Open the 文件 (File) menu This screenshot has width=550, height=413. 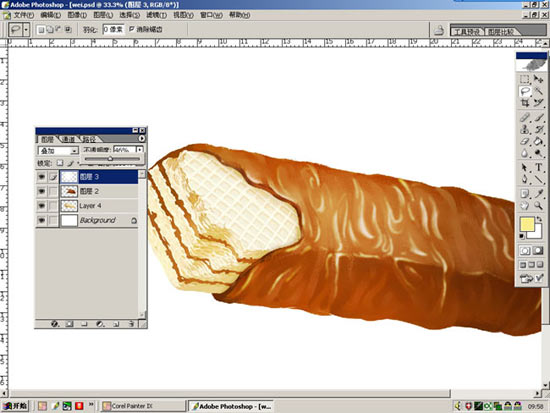(23, 15)
